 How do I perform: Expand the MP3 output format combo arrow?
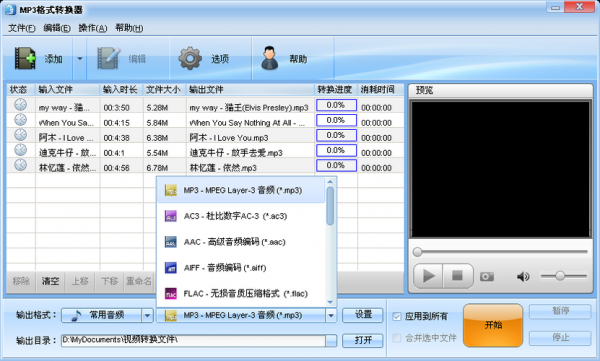tap(331, 315)
